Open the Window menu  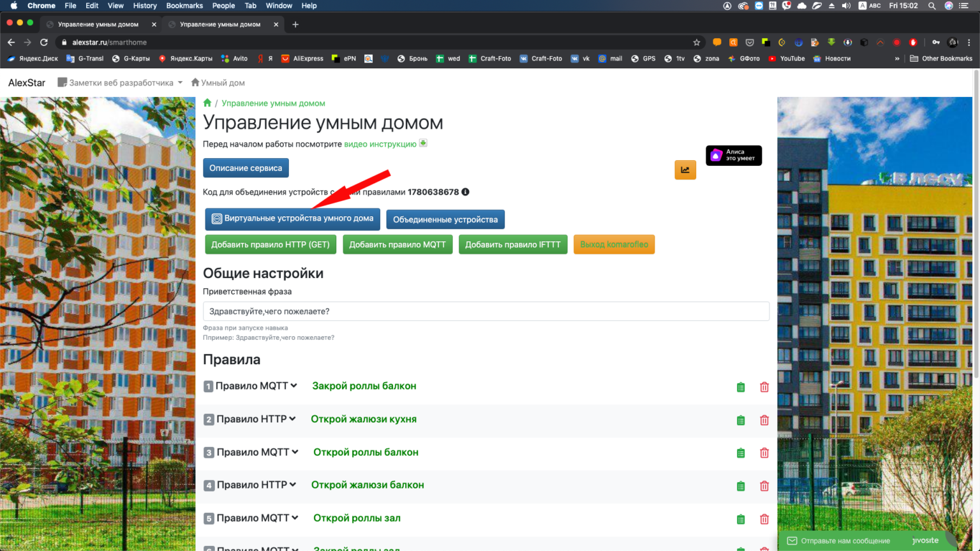[279, 6]
